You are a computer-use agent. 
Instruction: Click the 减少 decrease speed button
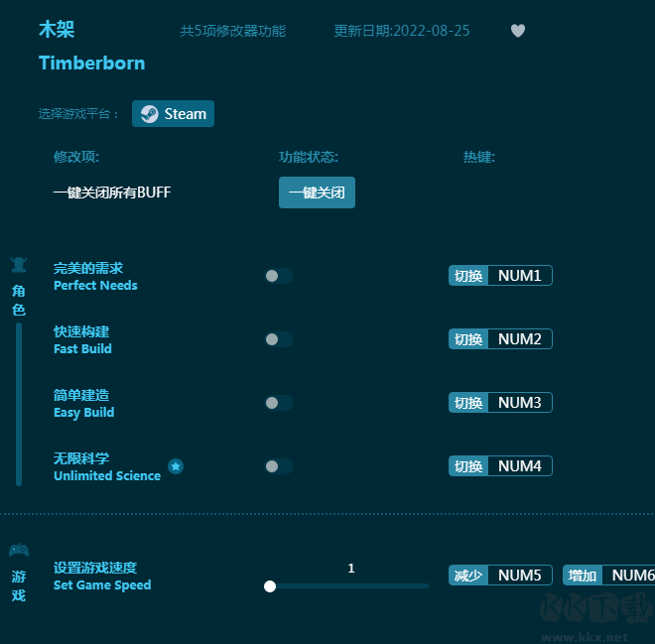point(468,576)
